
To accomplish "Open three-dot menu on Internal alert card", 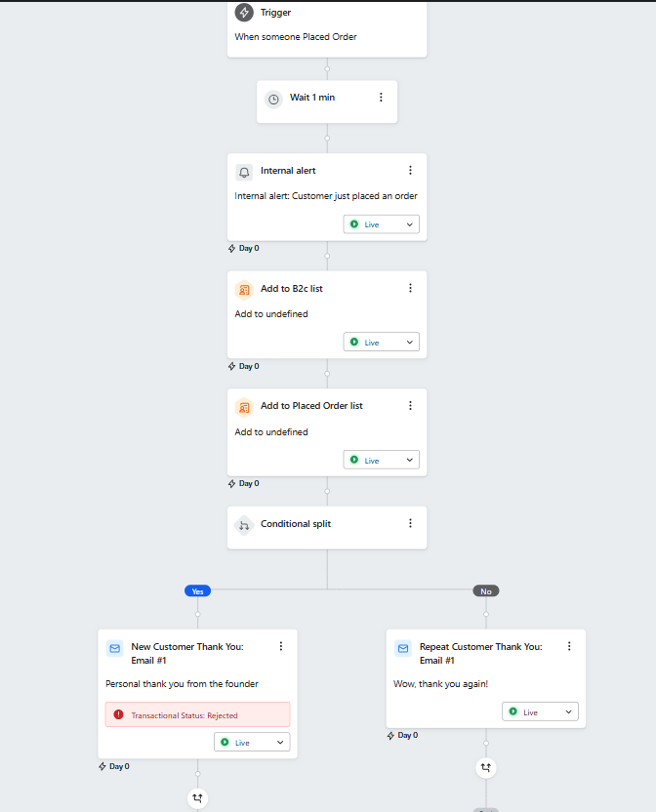I will 410,170.
